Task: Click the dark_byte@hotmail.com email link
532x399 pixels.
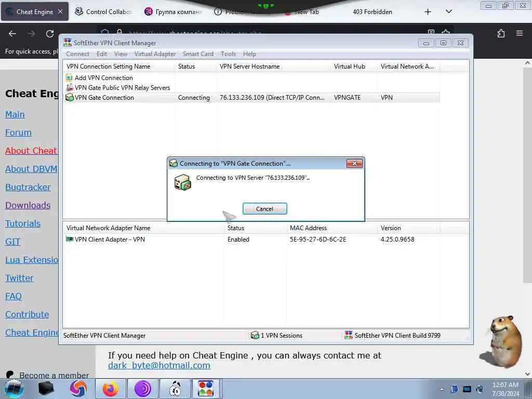Action: point(159,365)
